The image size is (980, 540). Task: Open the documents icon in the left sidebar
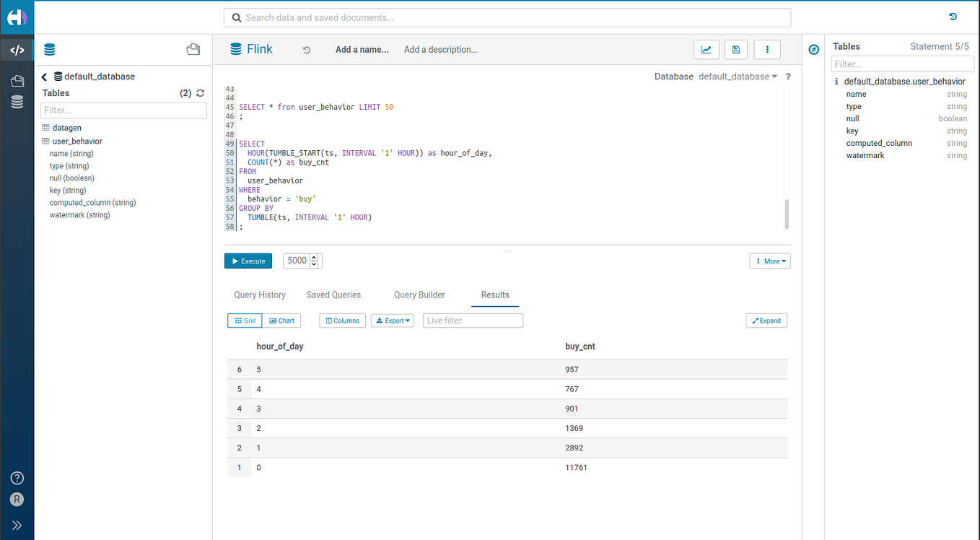click(x=16, y=80)
